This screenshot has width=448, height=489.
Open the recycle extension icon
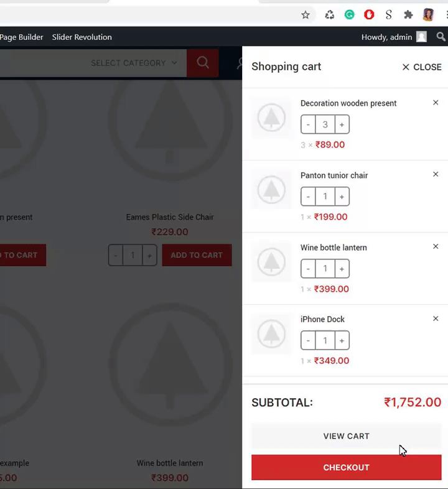(x=329, y=15)
